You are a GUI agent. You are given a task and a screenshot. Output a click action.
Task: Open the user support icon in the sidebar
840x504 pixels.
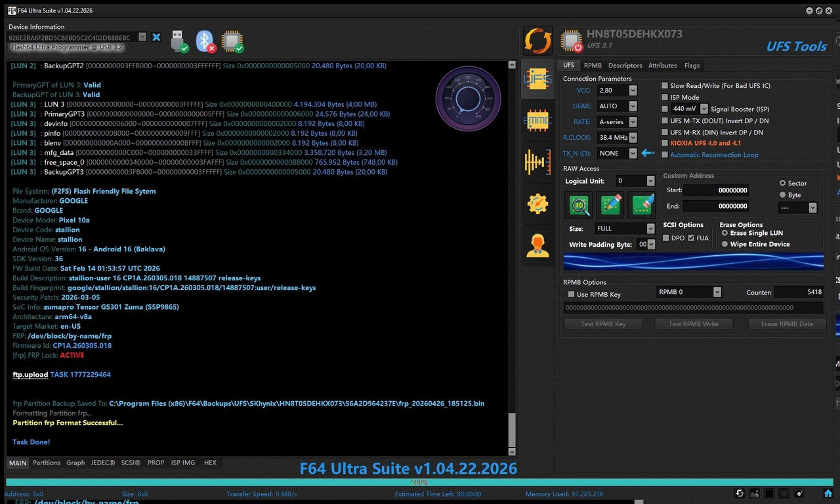tap(537, 245)
